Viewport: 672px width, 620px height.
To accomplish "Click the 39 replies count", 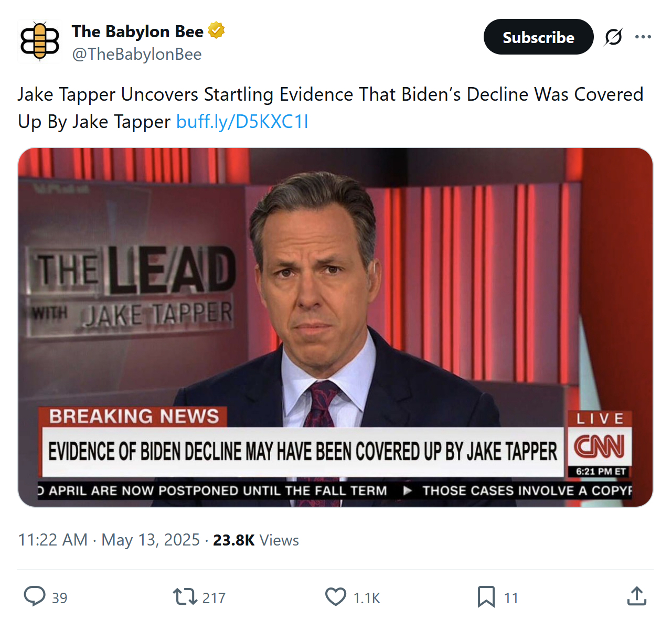I will tap(60, 598).
